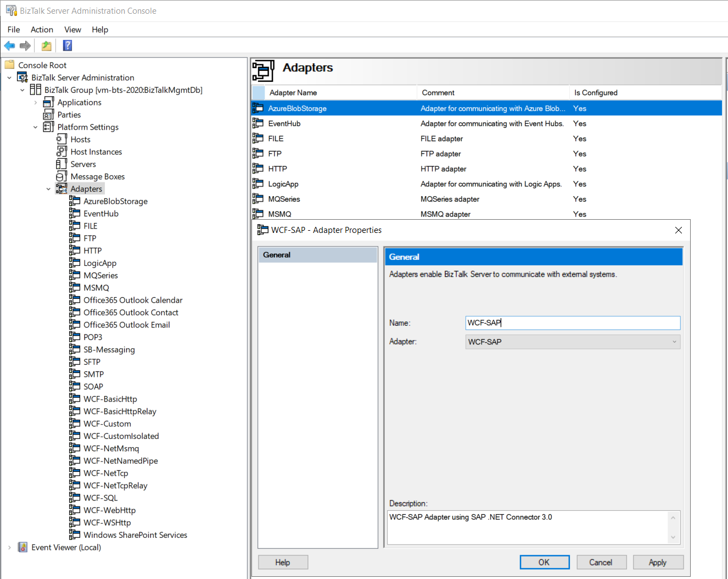
Task: Click the Description box scroll up arrow
Action: 673,517
